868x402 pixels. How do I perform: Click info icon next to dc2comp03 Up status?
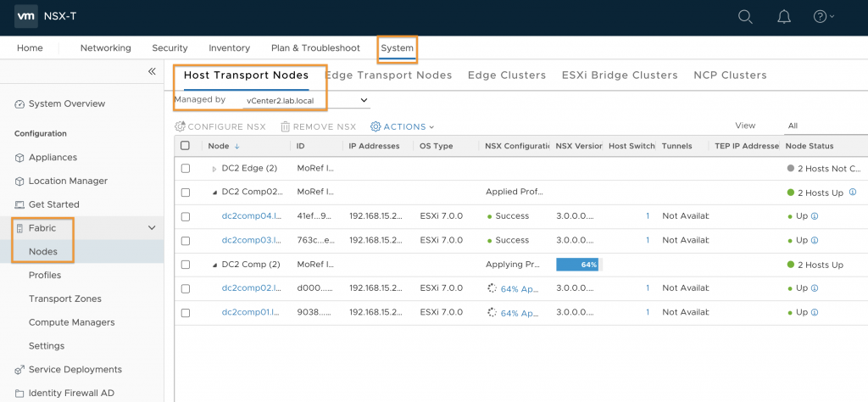[815, 240]
